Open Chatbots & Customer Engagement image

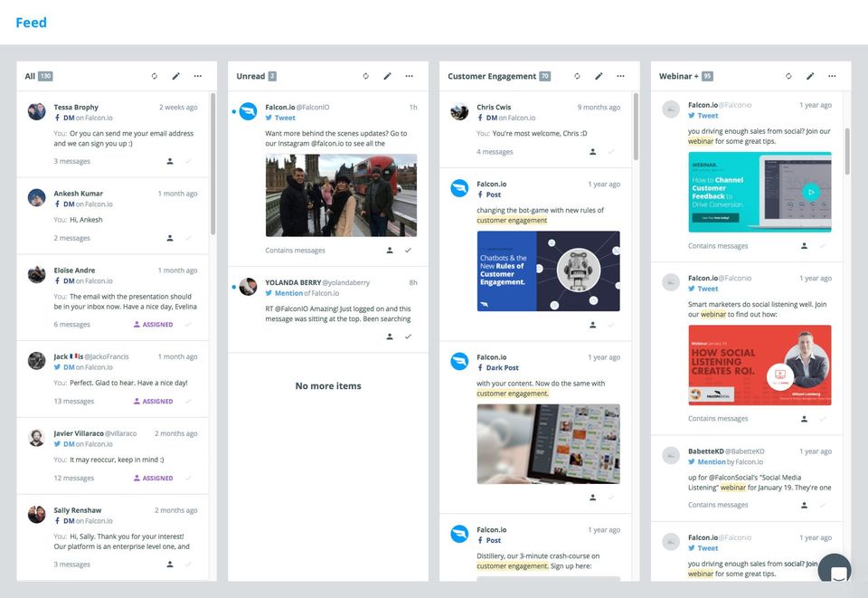click(x=548, y=271)
